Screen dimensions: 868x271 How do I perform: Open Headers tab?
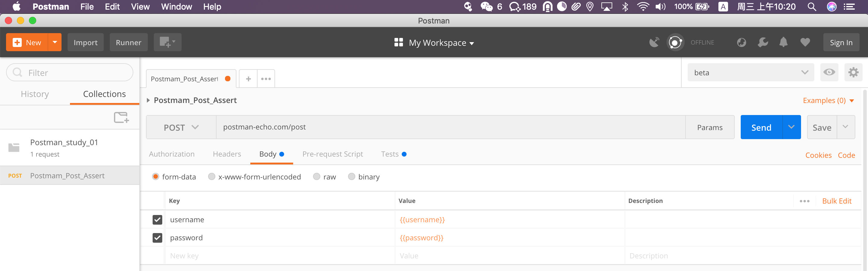coord(227,154)
